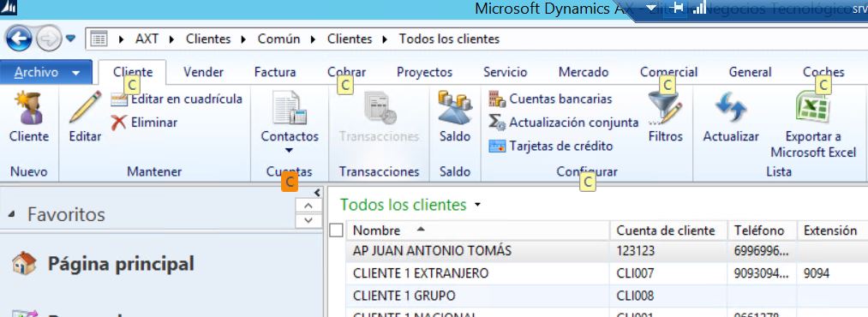This screenshot has width=868, height=317.
Task: Click the Actualizar refresh arrows icon
Action: coord(731,107)
